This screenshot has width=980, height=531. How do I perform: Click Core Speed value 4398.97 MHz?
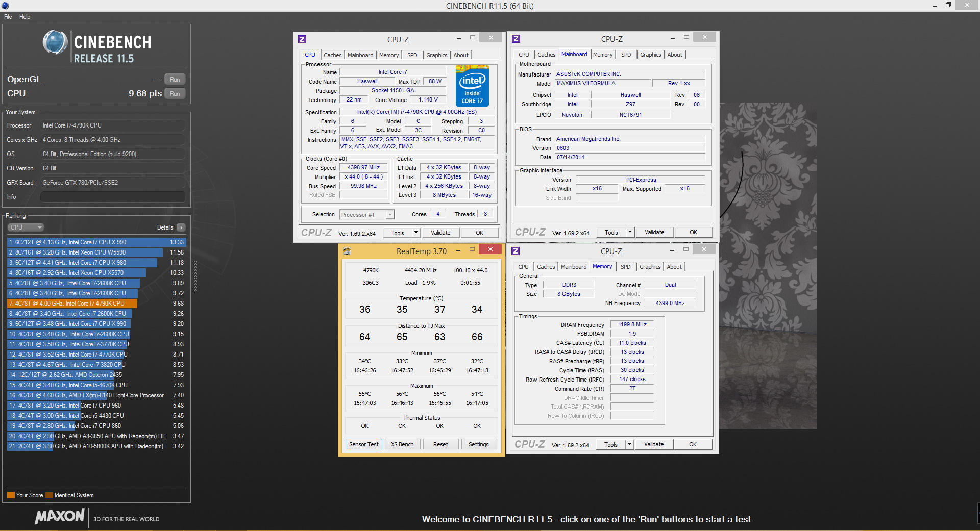click(363, 167)
